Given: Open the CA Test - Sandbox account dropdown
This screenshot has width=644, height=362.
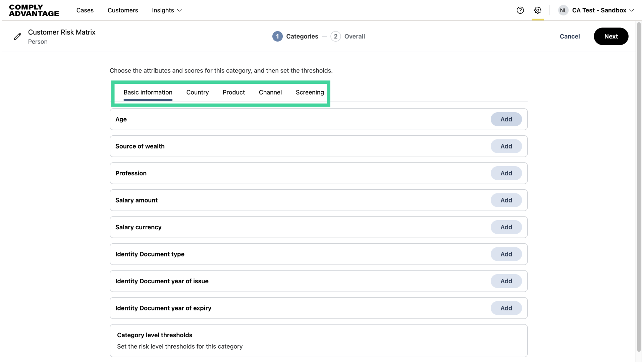Looking at the screenshot, I should pos(603,10).
